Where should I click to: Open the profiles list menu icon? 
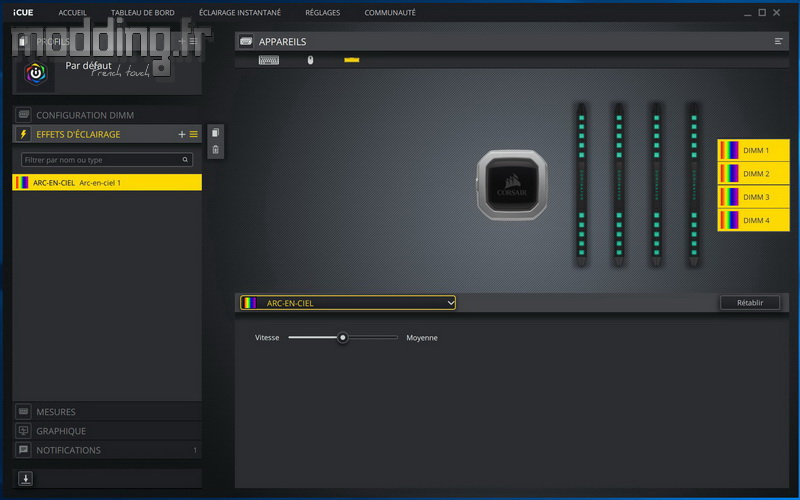[193, 41]
